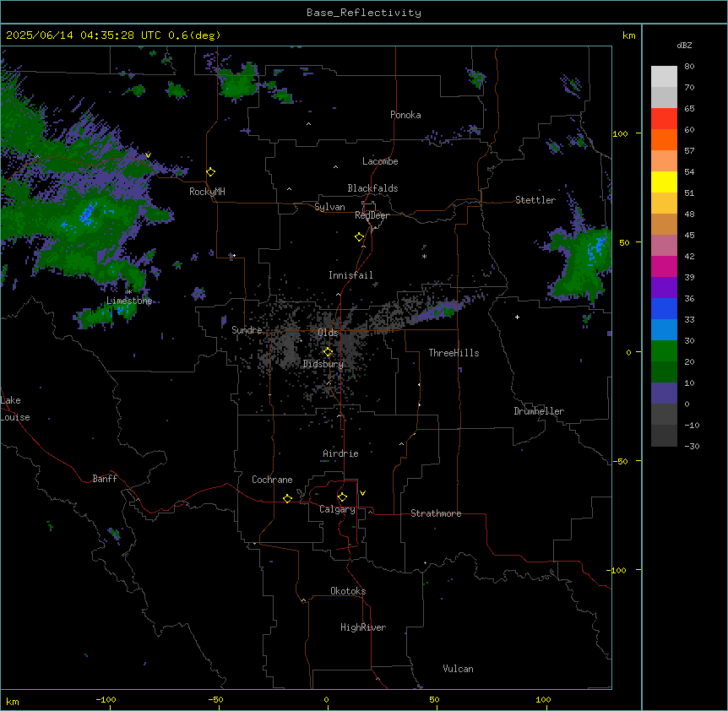Image resolution: width=728 pixels, height=711 pixels.
Task: Select the 45 value on the dBZ scale
Action: [689, 235]
